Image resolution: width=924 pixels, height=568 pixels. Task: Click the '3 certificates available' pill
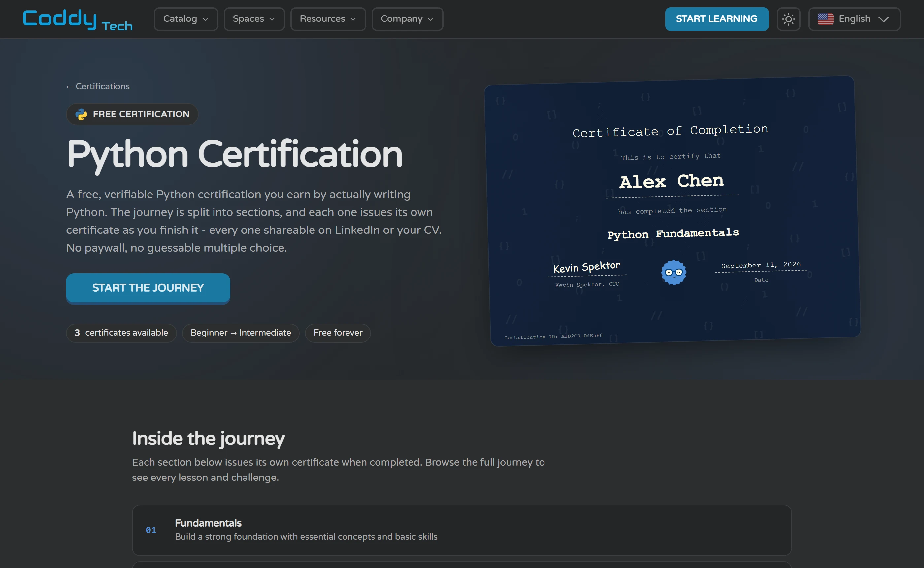point(121,333)
